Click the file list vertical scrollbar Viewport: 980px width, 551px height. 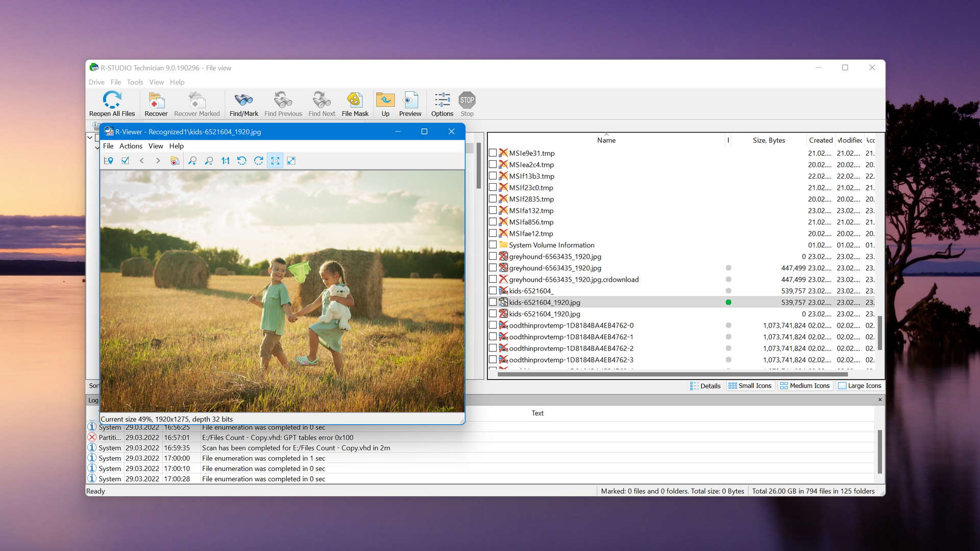[x=880, y=333]
